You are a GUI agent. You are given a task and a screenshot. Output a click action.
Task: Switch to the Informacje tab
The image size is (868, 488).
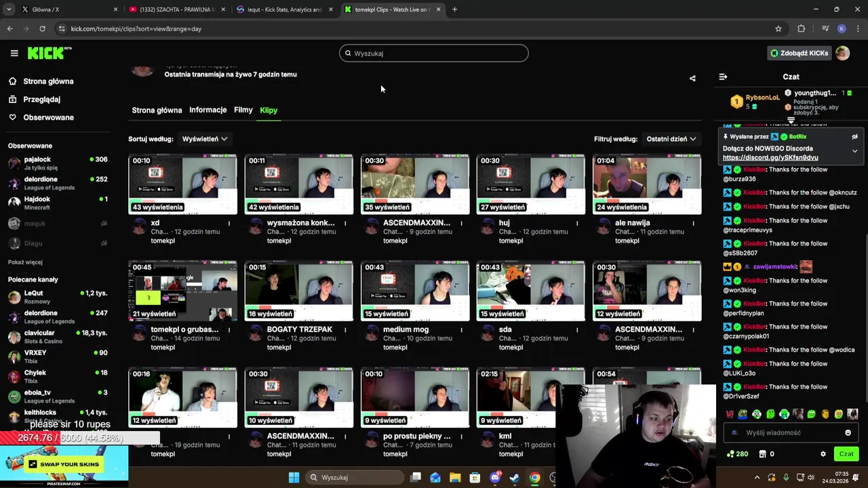(x=208, y=110)
